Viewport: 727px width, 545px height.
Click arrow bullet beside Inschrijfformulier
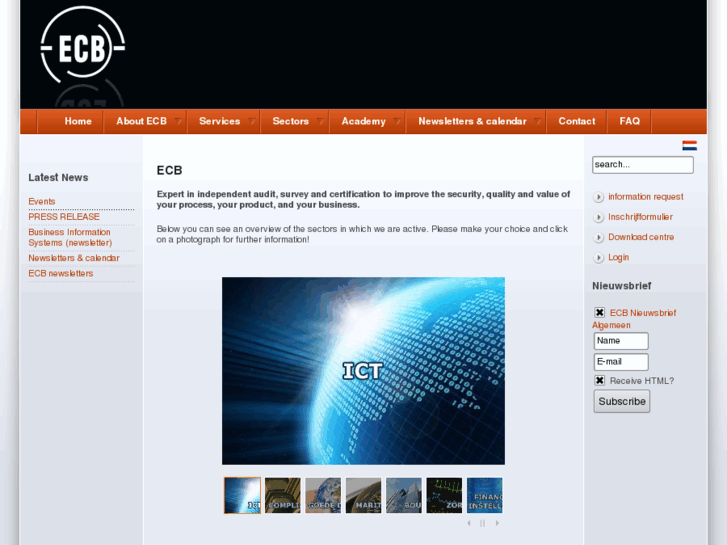coord(598,217)
